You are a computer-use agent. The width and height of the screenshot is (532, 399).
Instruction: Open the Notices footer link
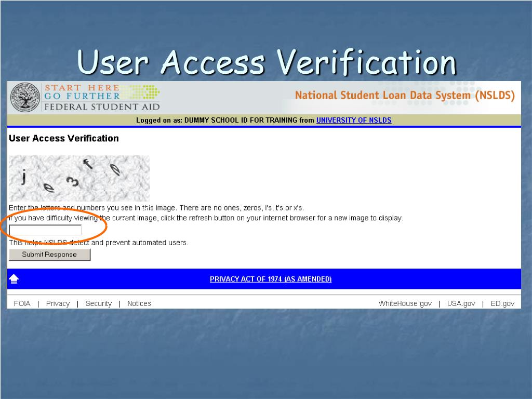tap(139, 303)
